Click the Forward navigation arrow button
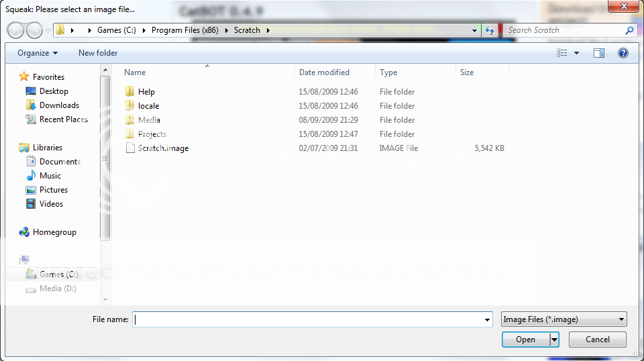 click(x=34, y=30)
